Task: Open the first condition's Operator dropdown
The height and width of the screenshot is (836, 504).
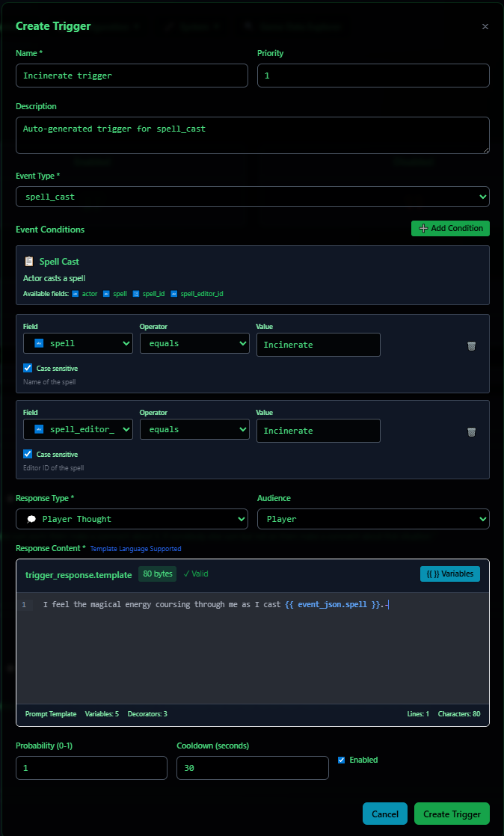Action: click(194, 344)
